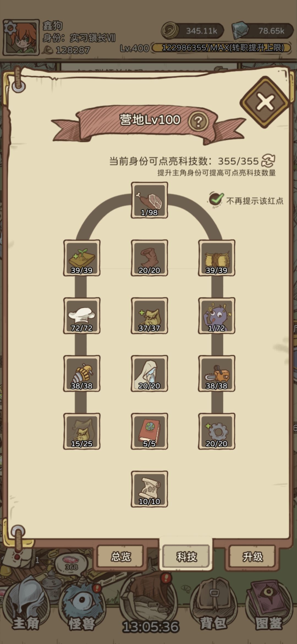Select the gear plus tech node 20/20
This screenshot has height=644, width=297.
(216, 431)
